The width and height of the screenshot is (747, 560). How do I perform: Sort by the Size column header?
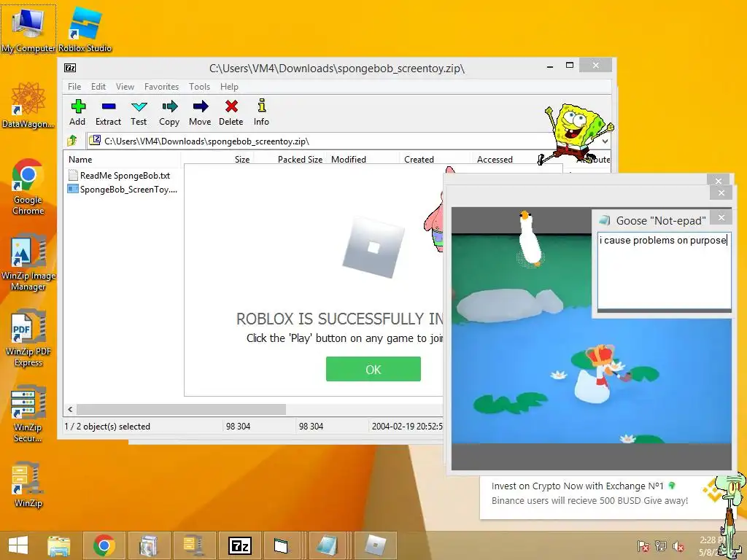pos(217,160)
